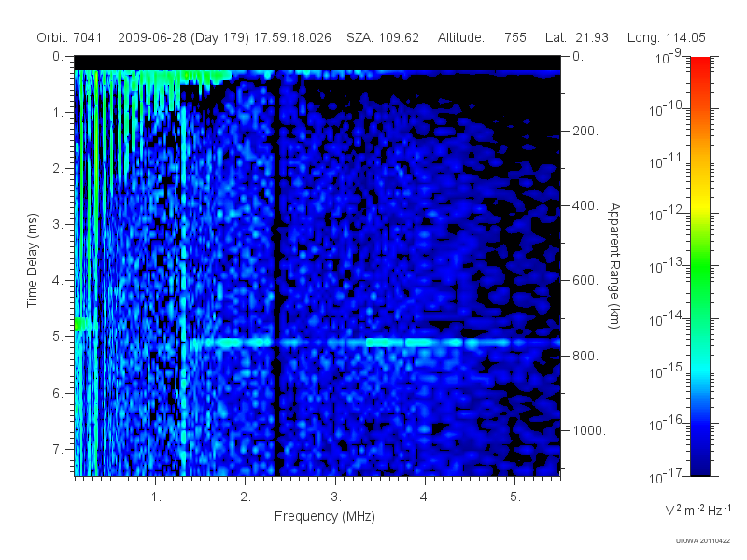
Task: Click the time delay tick '5.'
Action: tap(58, 337)
